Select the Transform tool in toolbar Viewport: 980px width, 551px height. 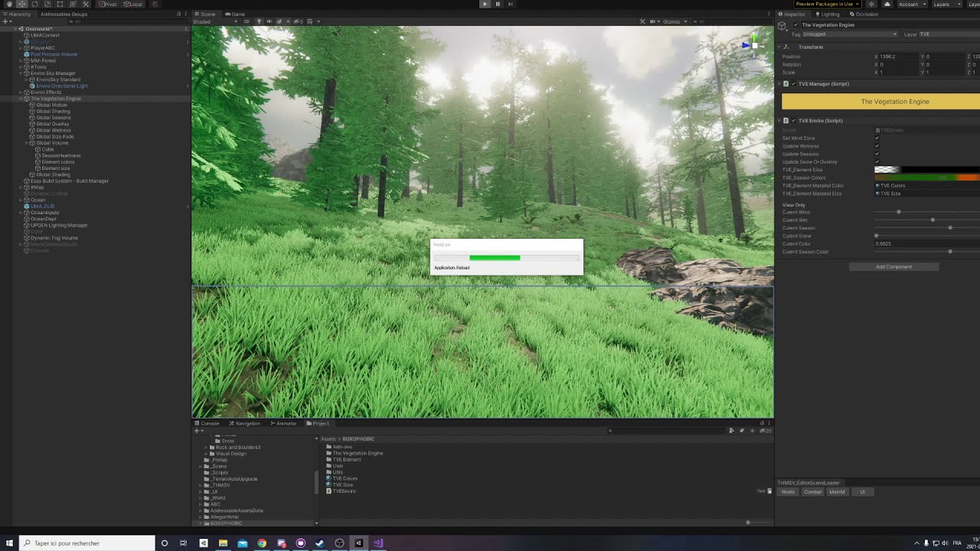(73, 4)
